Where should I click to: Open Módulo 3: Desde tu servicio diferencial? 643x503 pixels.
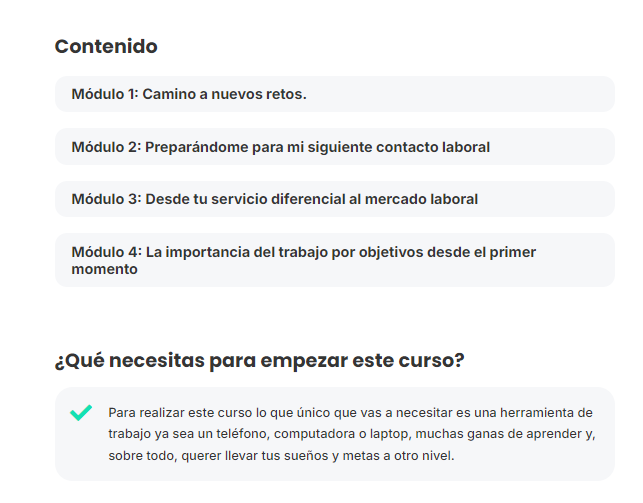[335, 199]
